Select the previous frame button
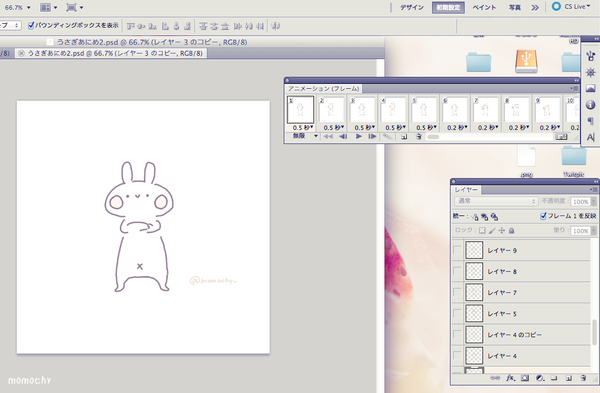This screenshot has height=393, width=600. (343, 136)
